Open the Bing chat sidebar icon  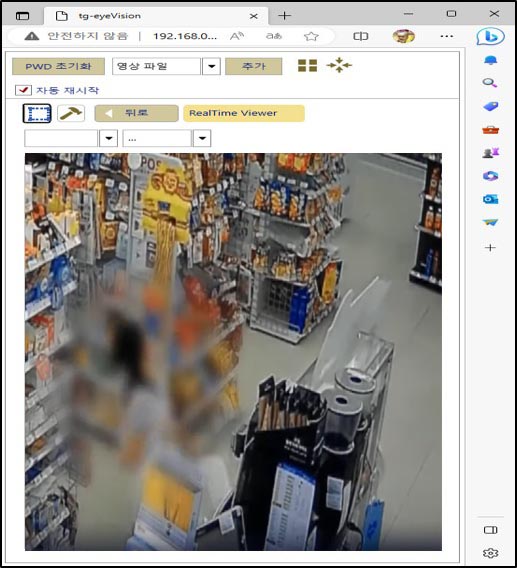click(490, 37)
